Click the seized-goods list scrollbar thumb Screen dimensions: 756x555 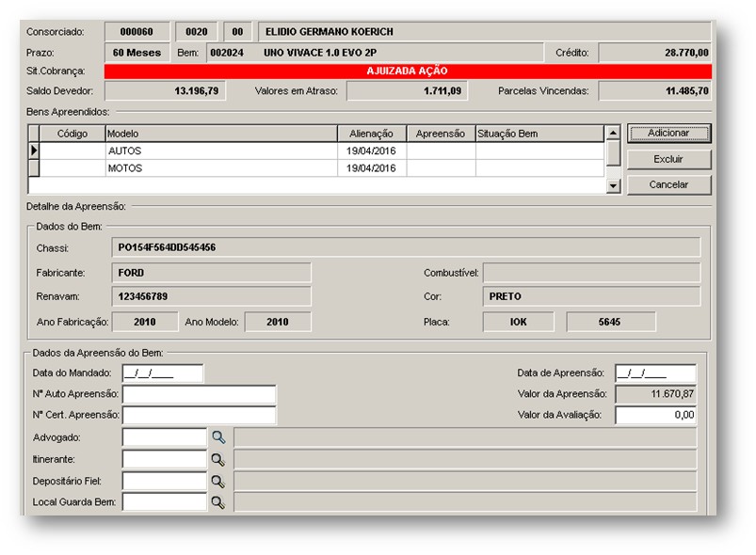point(613,152)
